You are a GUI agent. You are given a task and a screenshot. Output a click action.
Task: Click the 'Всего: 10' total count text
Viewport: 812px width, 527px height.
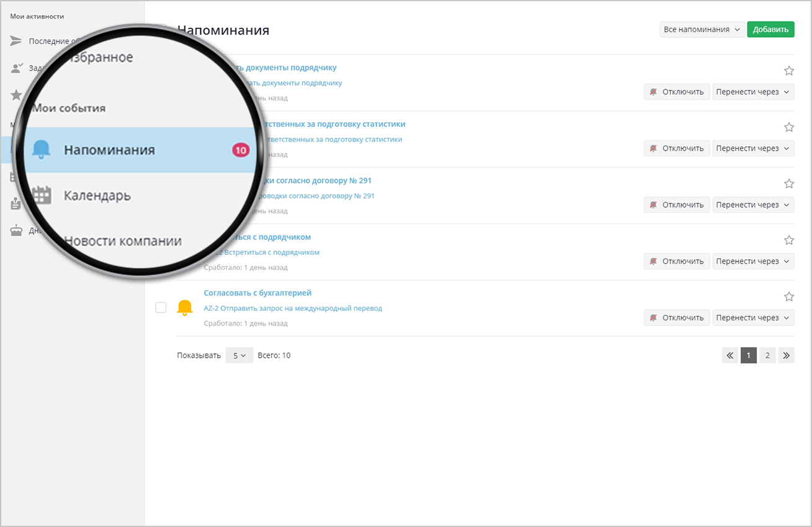(x=274, y=355)
